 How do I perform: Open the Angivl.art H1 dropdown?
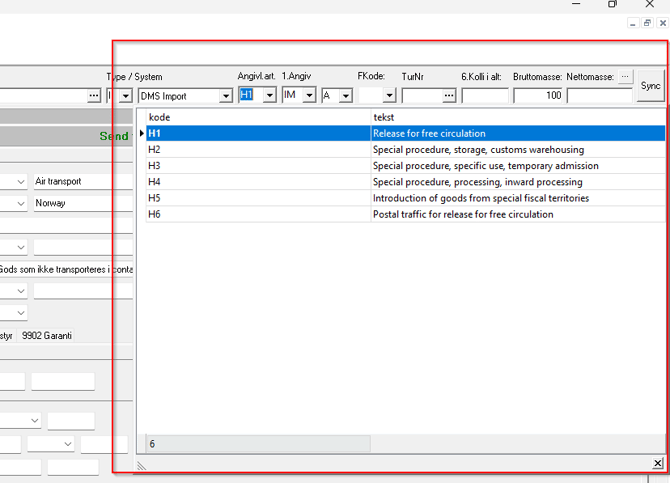click(x=269, y=95)
